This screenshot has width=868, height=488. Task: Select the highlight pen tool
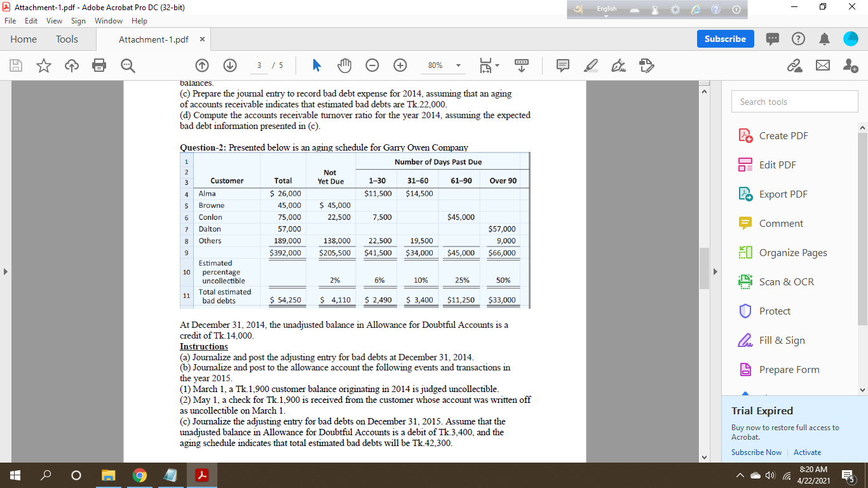tap(592, 65)
